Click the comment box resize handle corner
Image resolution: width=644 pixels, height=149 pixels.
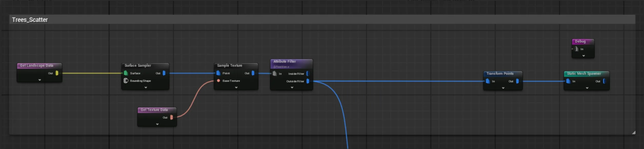(x=634, y=133)
